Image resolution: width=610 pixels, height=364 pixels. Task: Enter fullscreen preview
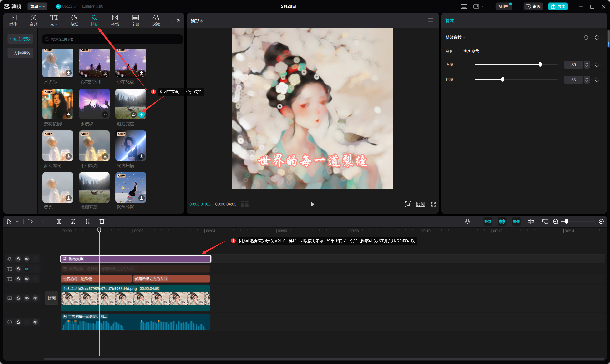(433, 204)
